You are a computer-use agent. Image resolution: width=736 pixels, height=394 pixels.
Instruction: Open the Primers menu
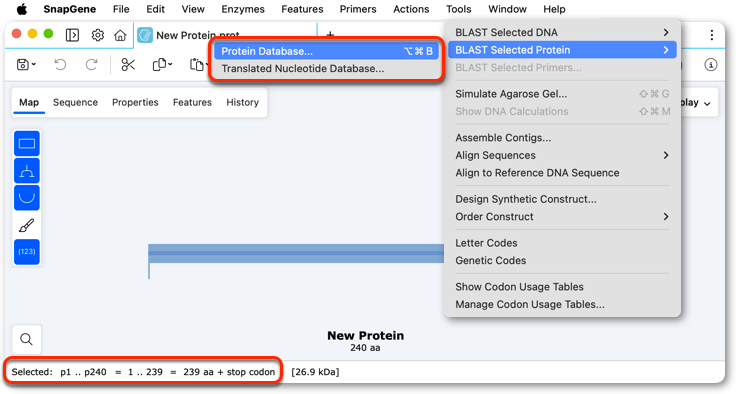point(358,9)
